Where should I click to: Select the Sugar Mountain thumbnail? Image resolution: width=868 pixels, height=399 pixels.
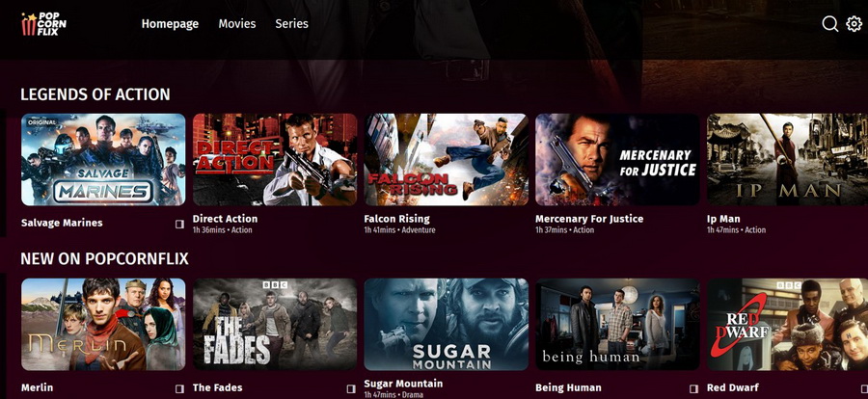pos(447,324)
